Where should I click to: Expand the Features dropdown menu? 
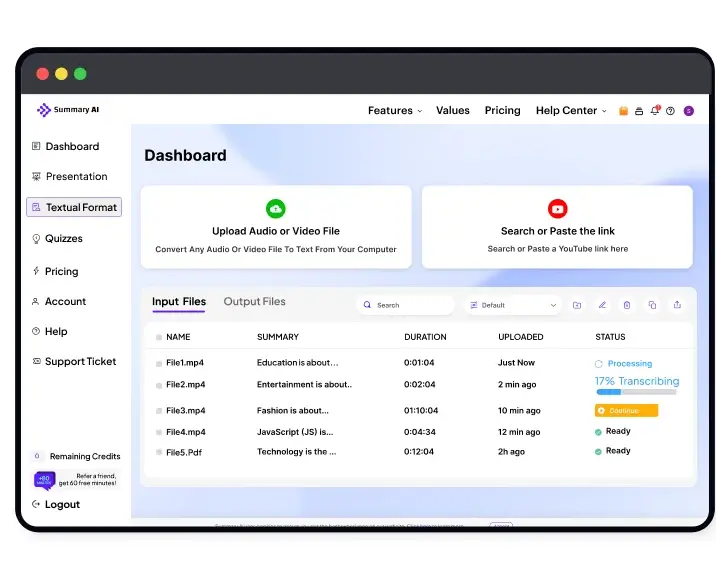coord(394,111)
